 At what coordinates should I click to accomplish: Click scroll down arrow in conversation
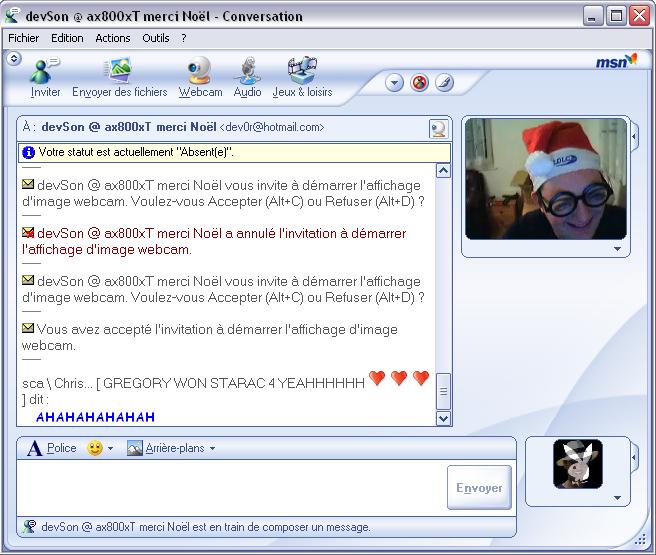(443, 418)
